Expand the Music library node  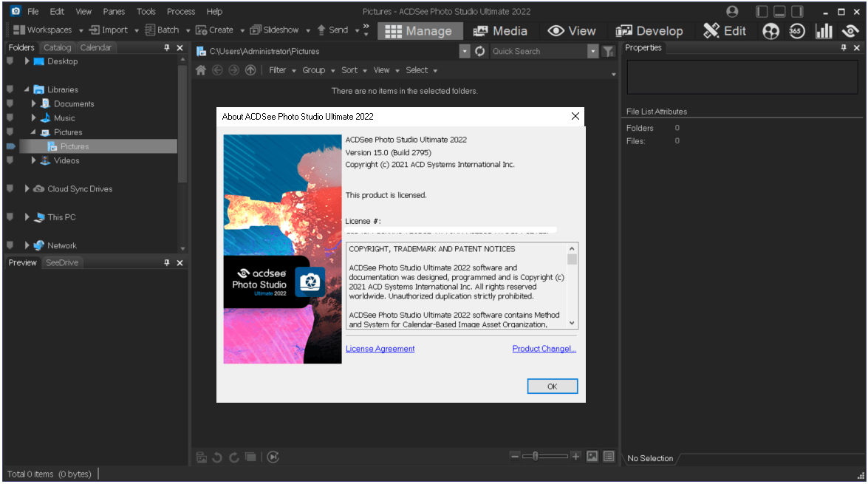click(x=33, y=118)
